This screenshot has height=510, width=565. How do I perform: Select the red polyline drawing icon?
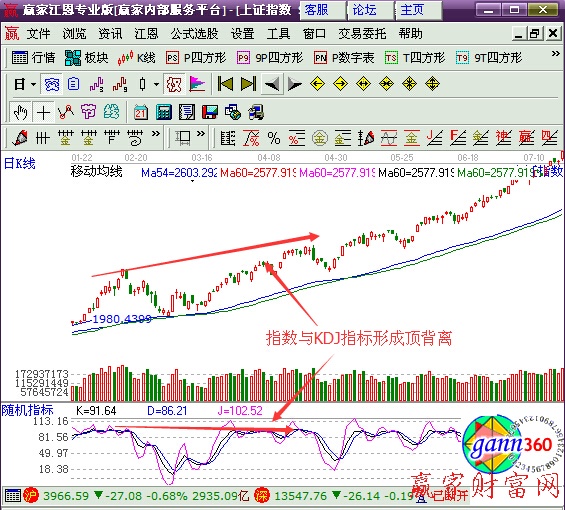click(x=66, y=112)
